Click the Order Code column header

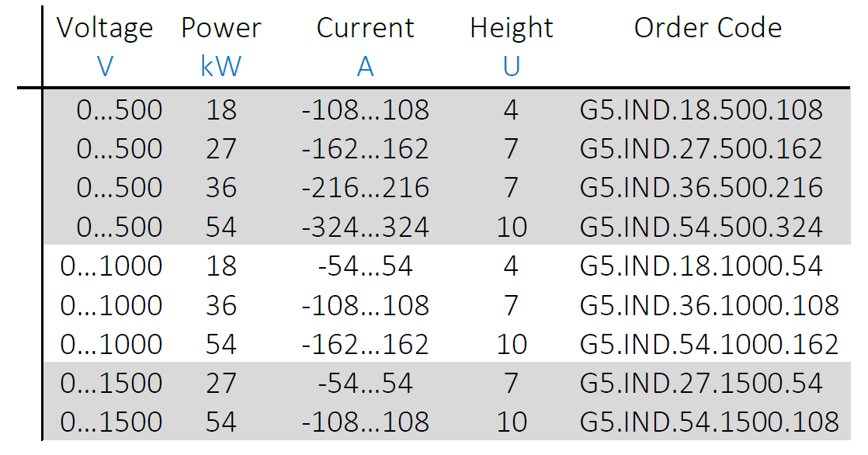(707, 28)
